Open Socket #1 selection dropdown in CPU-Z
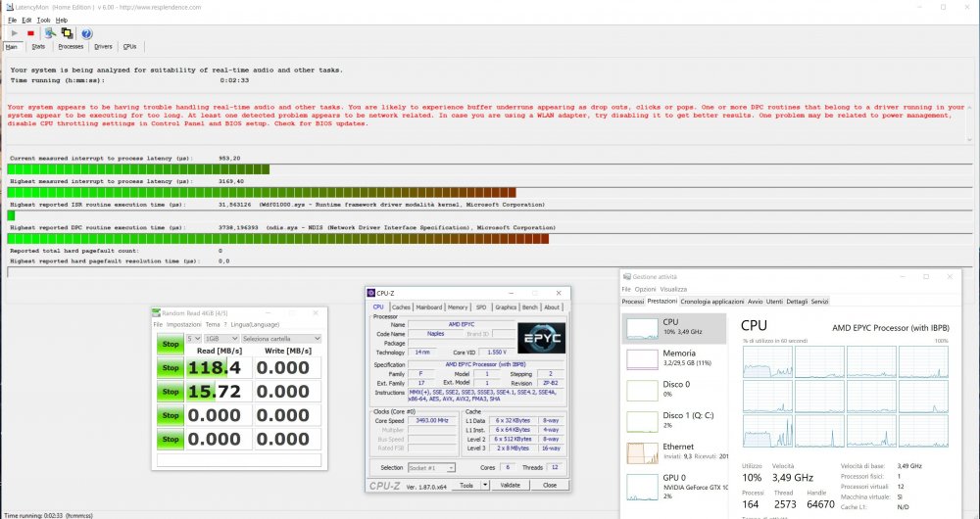The image size is (980, 519). point(431,467)
